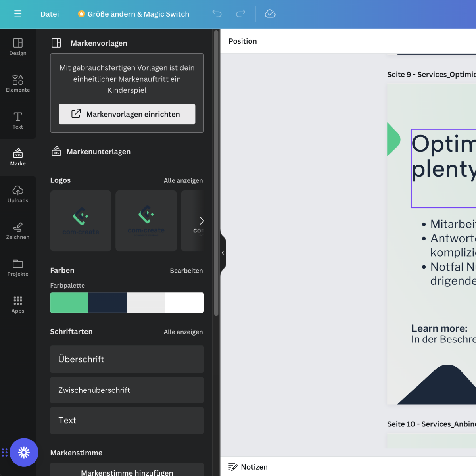Undo the last action

tap(217, 14)
